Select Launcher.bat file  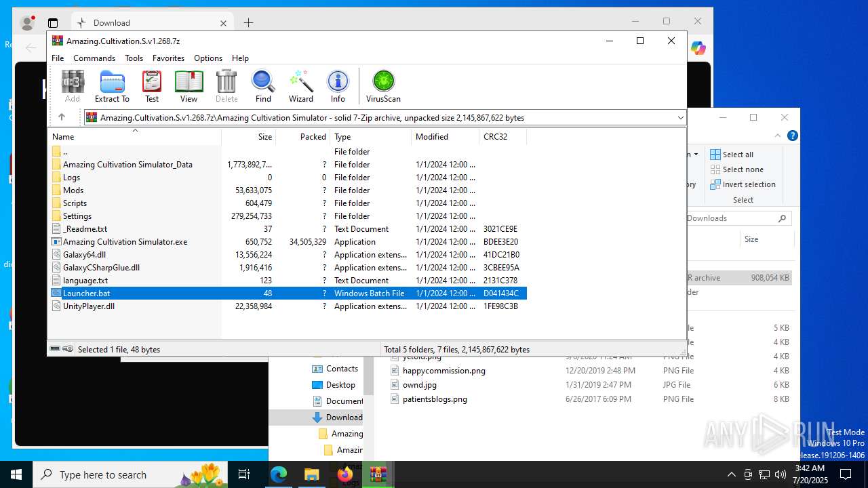coord(288,293)
